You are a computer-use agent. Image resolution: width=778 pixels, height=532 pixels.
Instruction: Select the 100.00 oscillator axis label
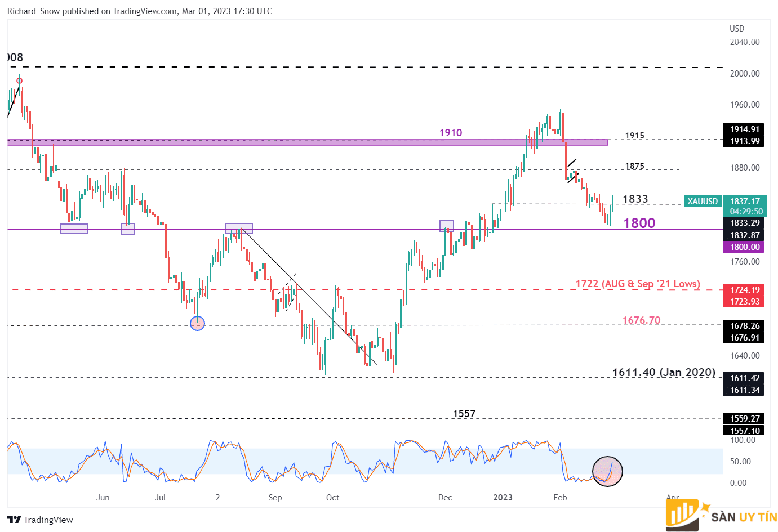(x=743, y=440)
